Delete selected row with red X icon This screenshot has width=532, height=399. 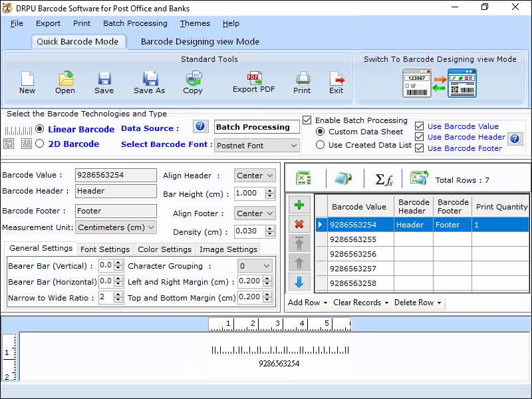pos(299,223)
